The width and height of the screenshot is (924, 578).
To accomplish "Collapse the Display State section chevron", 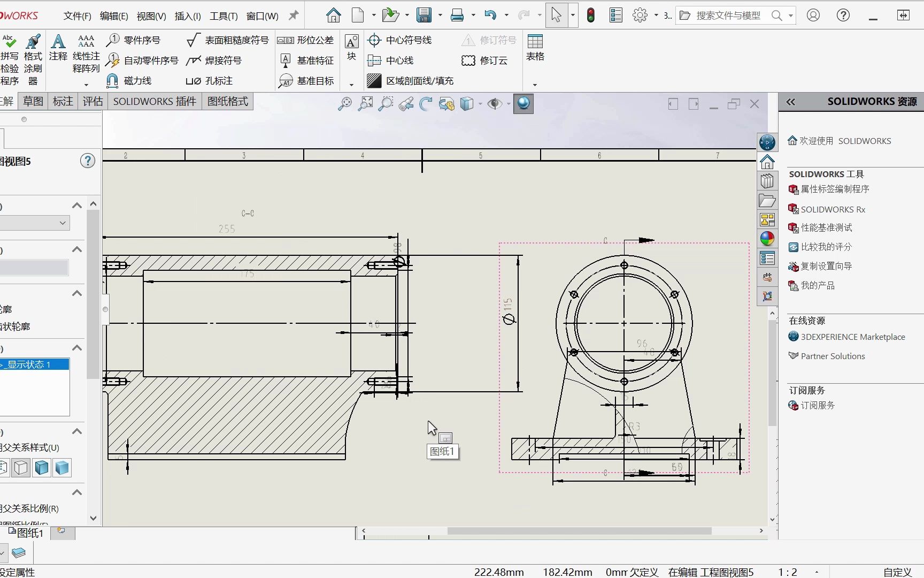I will click(77, 348).
